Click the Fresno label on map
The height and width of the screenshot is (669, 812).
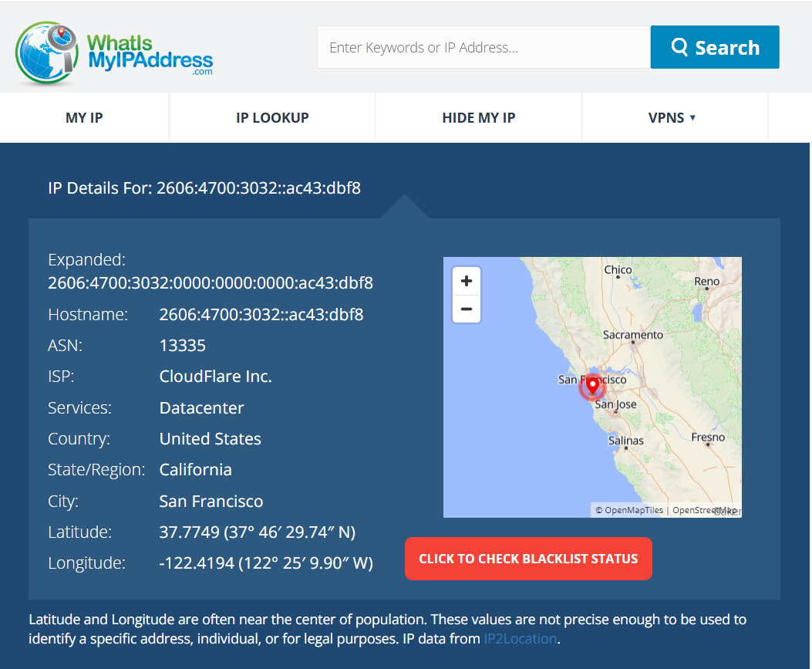click(x=708, y=437)
